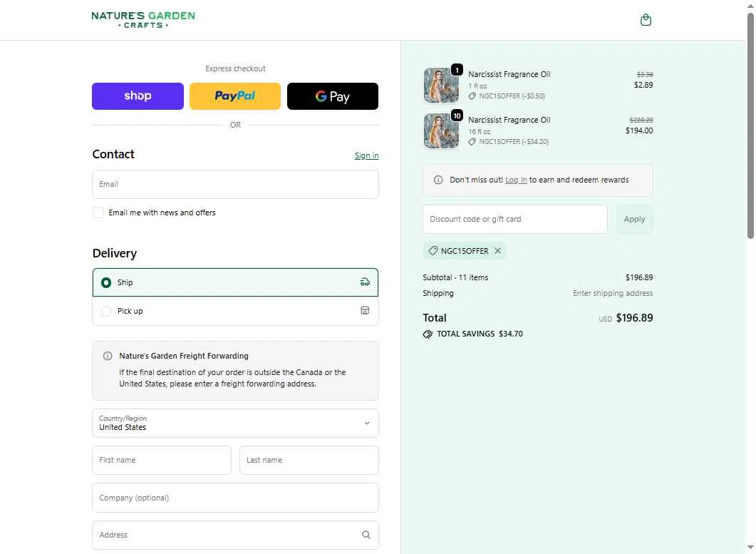This screenshot has width=756, height=554.
Task: Click the Contact section heading
Action: pyautogui.click(x=113, y=154)
